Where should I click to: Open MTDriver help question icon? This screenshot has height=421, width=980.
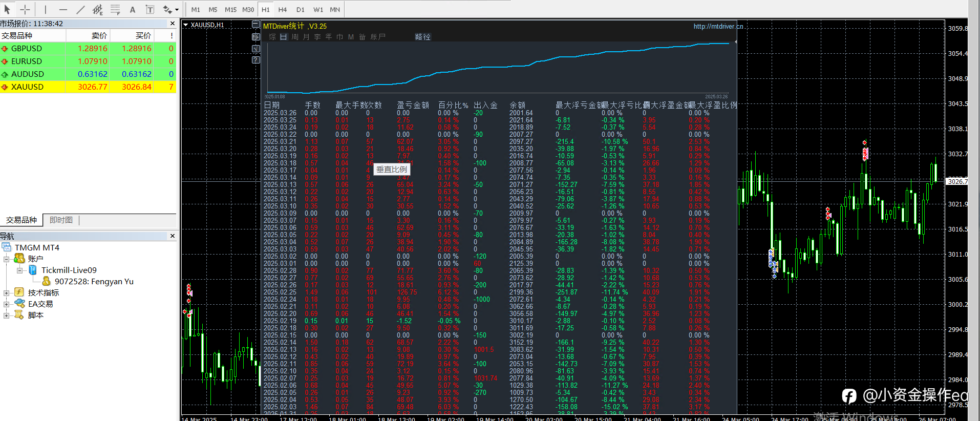(x=256, y=60)
